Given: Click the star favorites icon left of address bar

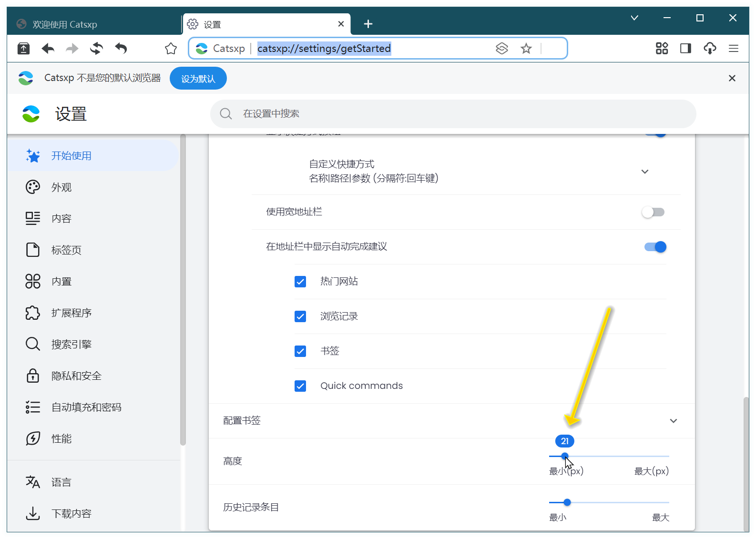Looking at the screenshot, I should [171, 48].
